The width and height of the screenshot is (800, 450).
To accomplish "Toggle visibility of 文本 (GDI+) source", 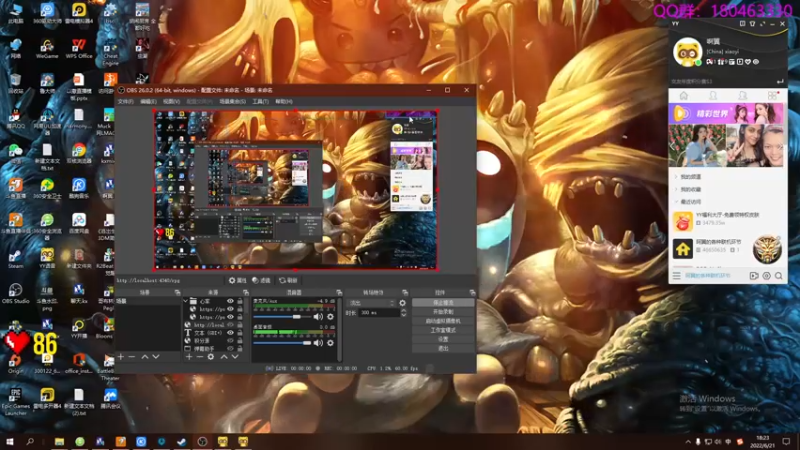I will (230, 333).
